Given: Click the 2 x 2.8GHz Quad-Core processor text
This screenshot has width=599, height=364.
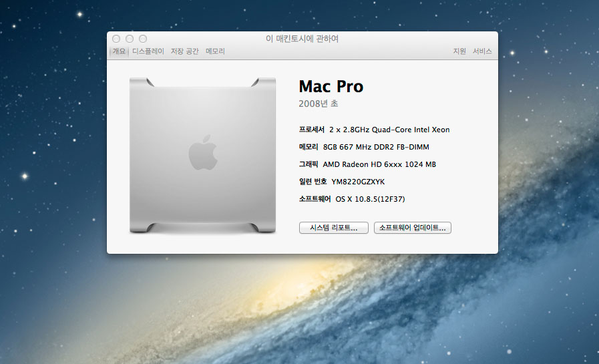Looking at the screenshot, I should tap(389, 130).
